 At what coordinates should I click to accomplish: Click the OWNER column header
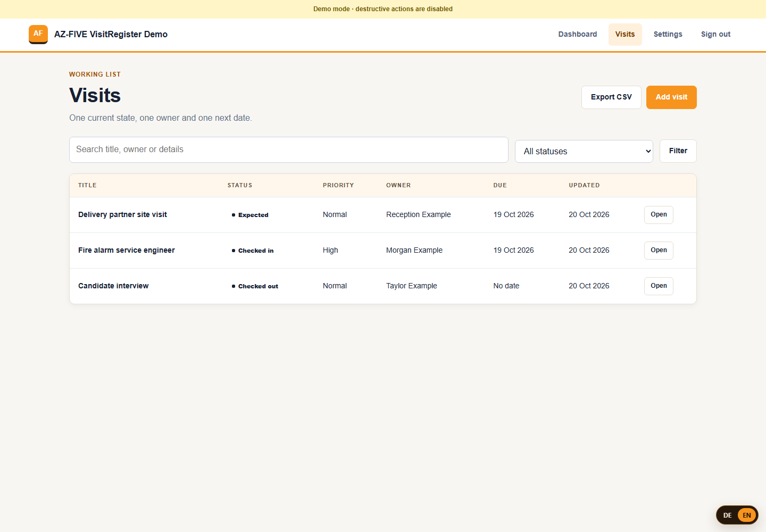point(398,186)
